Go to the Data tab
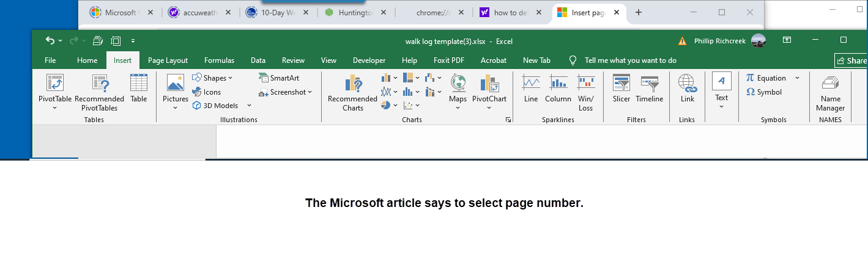 pos(258,60)
